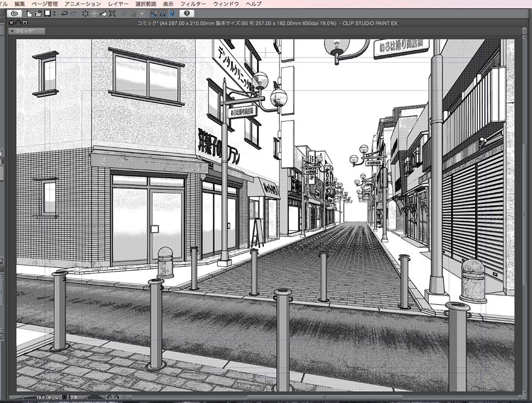
Task: Zoom out using the minus magnifier icon
Action: click(x=49, y=397)
